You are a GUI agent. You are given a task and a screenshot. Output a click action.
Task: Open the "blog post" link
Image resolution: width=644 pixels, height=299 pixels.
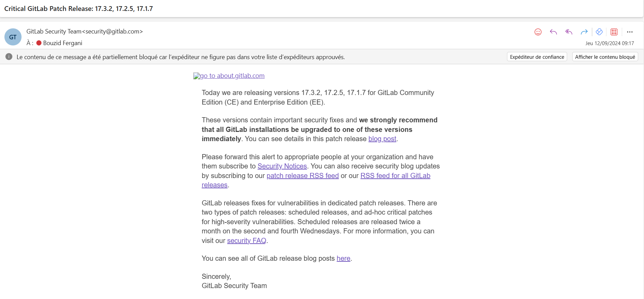pyautogui.click(x=382, y=139)
